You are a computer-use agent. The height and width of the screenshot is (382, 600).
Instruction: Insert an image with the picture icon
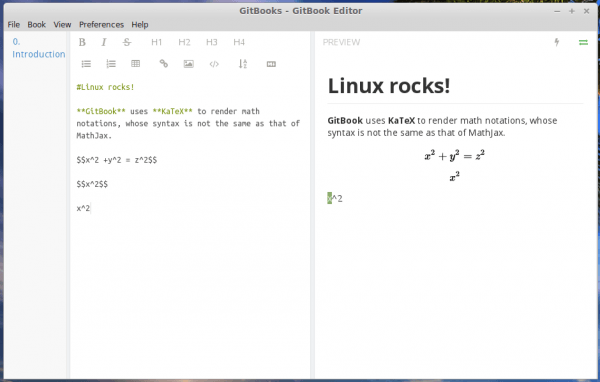click(x=188, y=64)
